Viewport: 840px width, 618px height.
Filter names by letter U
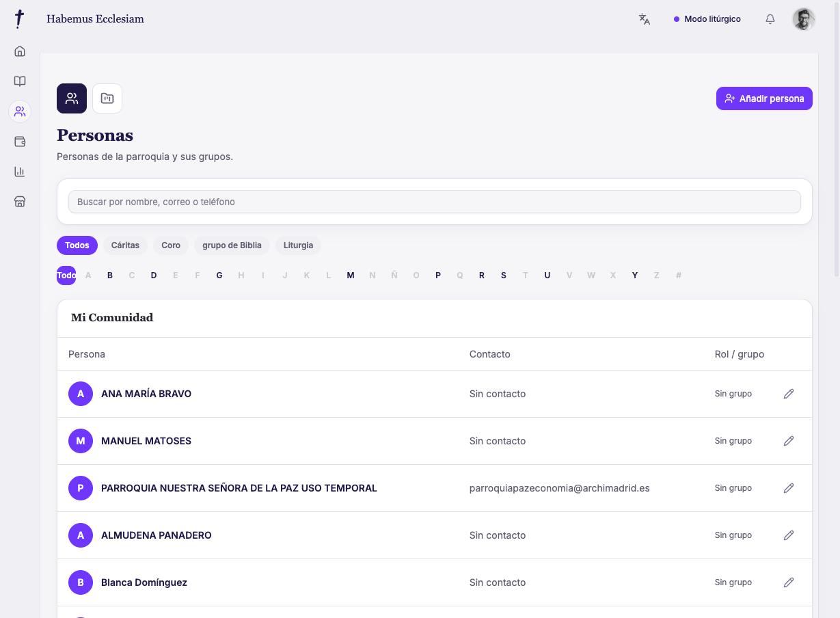click(547, 276)
